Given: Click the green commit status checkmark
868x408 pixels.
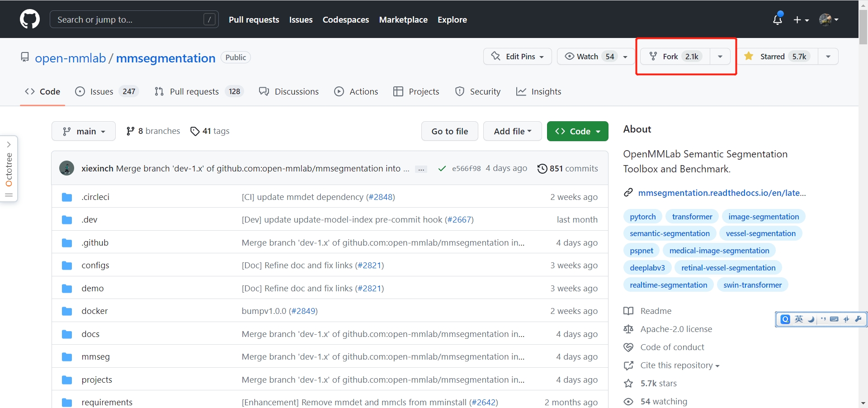Looking at the screenshot, I should (x=442, y=169).
